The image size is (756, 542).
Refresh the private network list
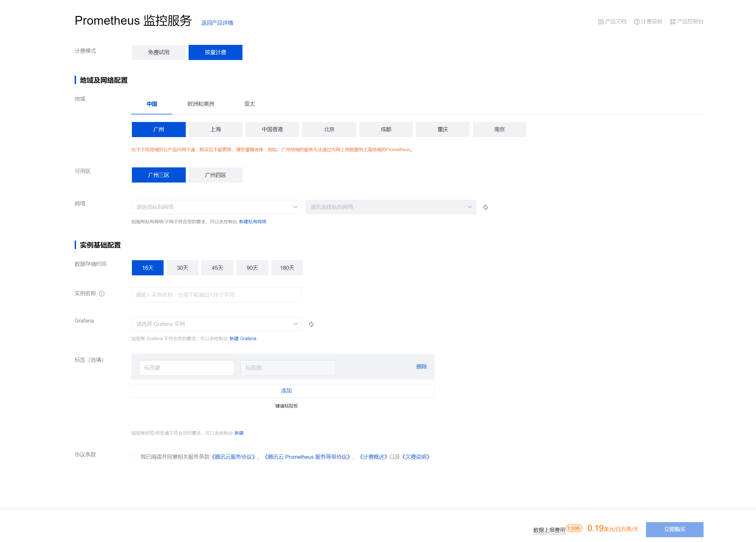point(486,207)
